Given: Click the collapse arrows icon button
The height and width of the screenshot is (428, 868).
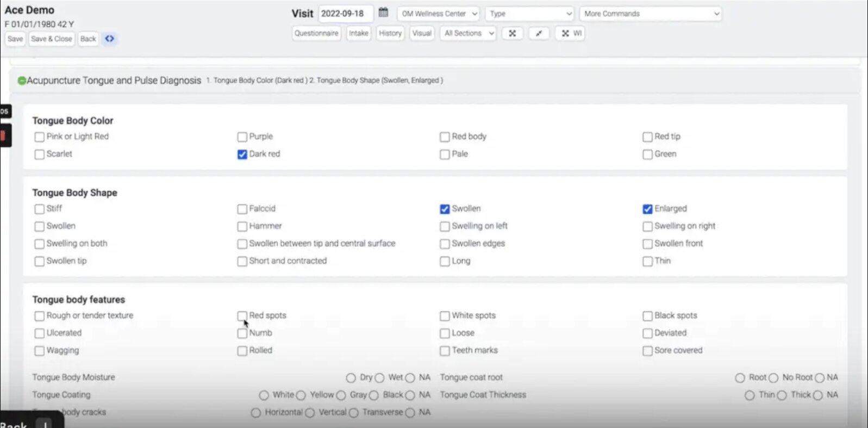Looking at the screenshot, I should point(539,33).
